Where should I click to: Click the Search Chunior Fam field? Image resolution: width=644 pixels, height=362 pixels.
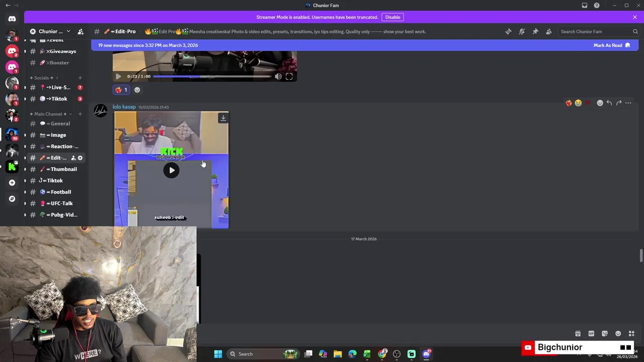pos(599,32)
